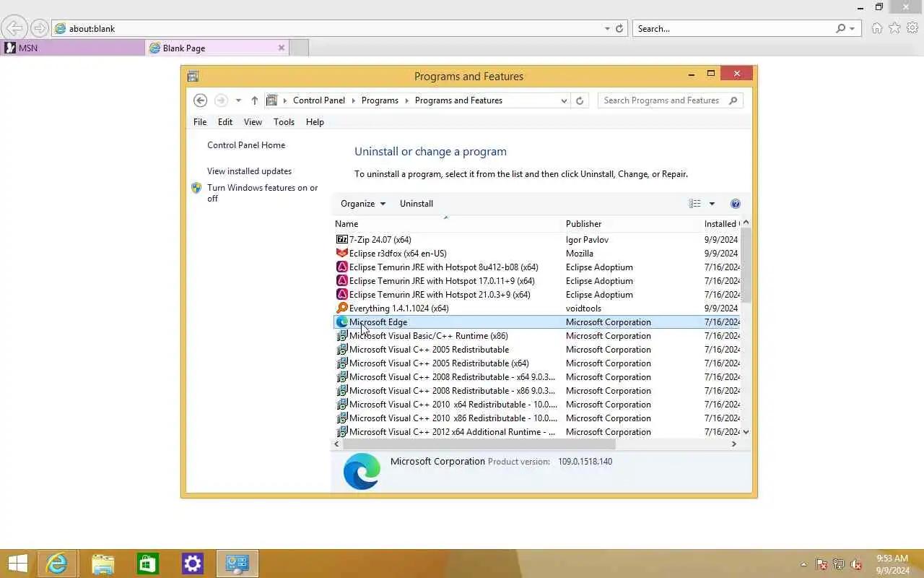Click the Search Programs and Features field
Viewport: 924px width, 578px height.
(x=663, y=100)
